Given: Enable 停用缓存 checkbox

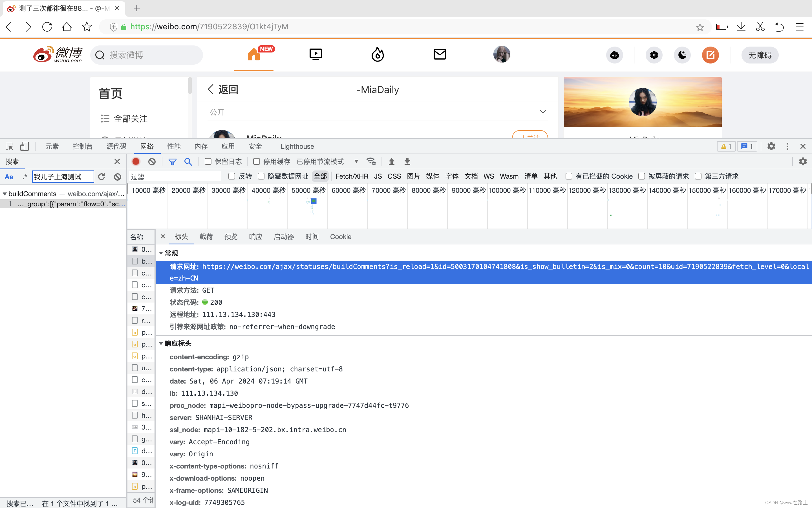Looking at the screenshot, I should (257, 162).
